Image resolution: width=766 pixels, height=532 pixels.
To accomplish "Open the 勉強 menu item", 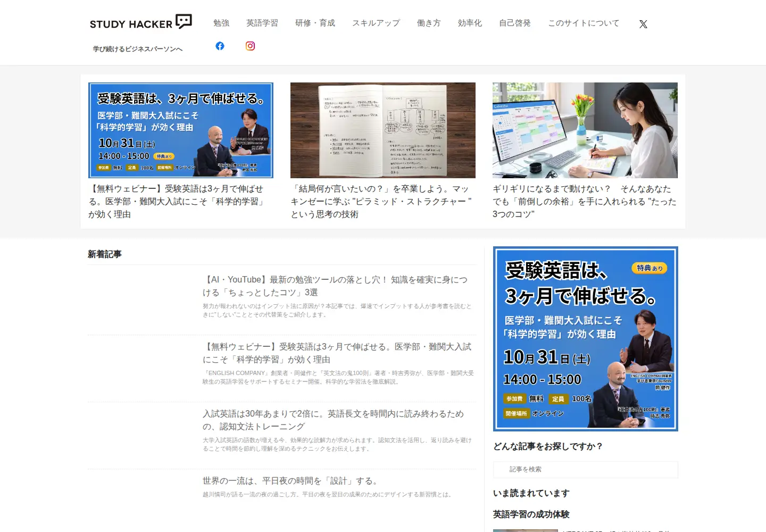I will 221,23.
